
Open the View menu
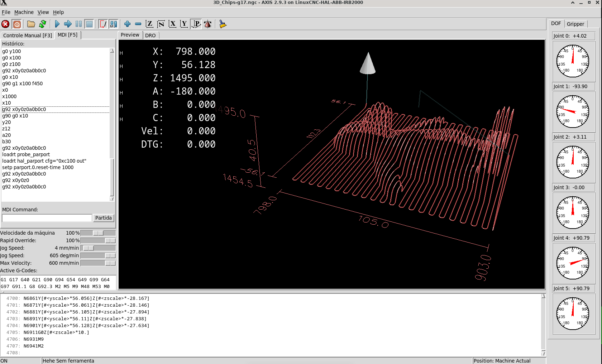coord(43,12)
